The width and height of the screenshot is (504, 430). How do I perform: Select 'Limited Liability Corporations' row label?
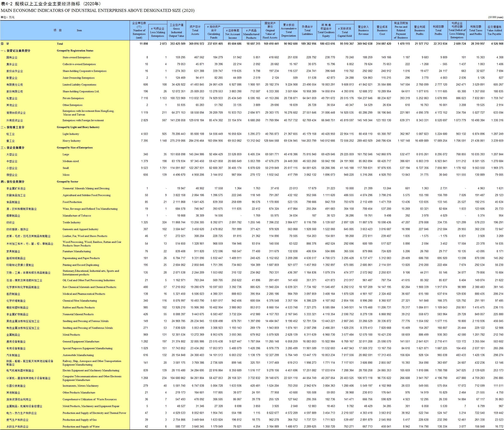tap(79, 85)
